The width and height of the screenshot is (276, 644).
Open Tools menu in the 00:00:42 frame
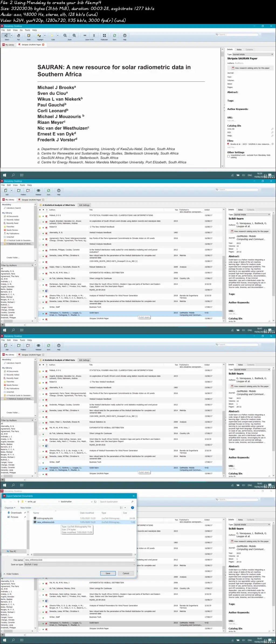tap(27, 30)
